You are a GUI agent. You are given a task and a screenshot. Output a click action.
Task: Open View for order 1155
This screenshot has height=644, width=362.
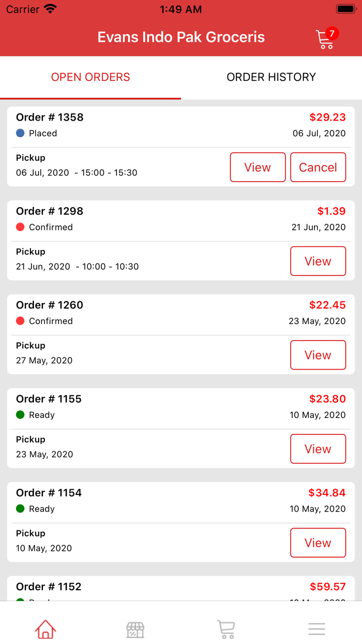tap(318, 449)
